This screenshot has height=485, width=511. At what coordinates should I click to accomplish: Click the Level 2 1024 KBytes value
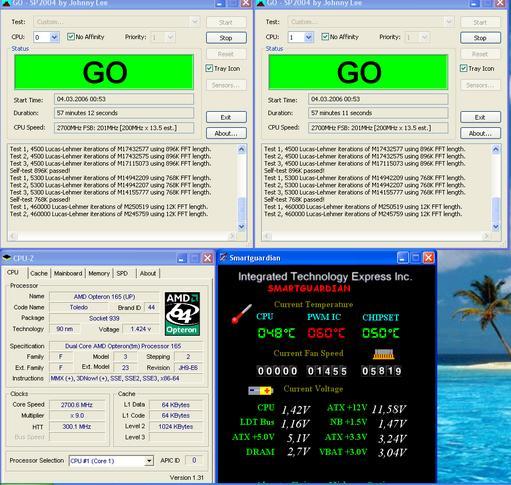tap(176, 426)
